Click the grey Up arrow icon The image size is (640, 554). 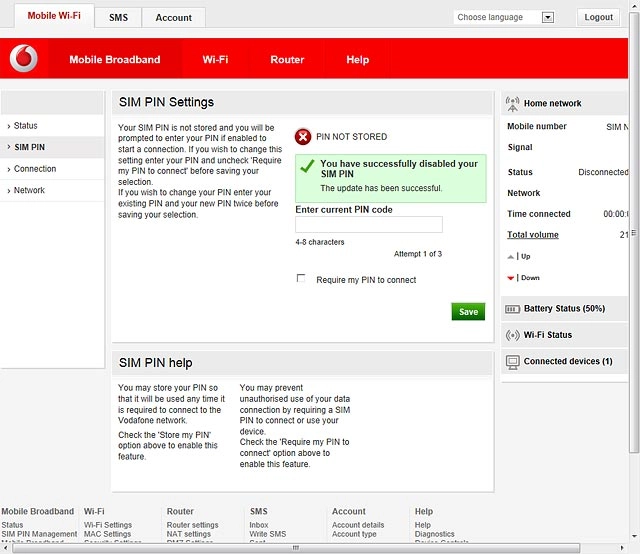pos(510,257)
